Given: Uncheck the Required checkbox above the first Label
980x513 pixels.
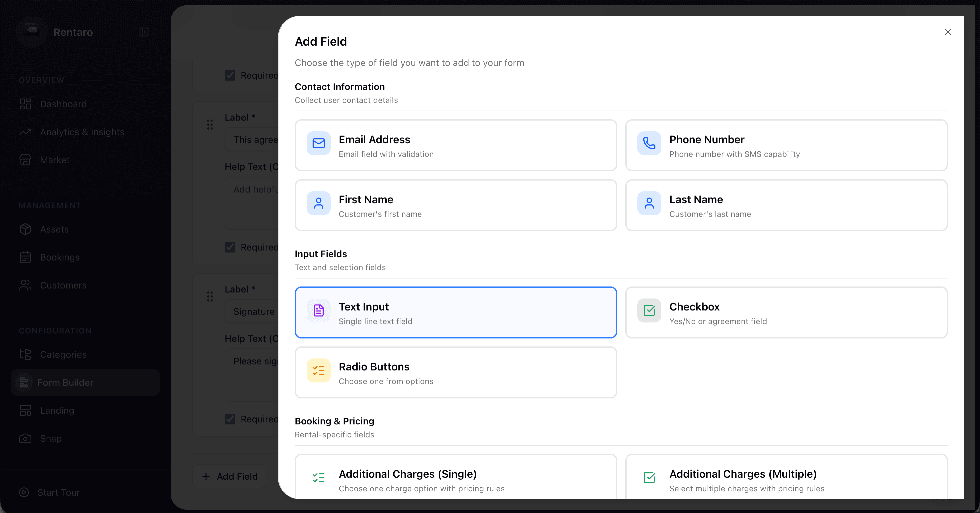Looking at the screenshot, I should [x=230, y=75].
